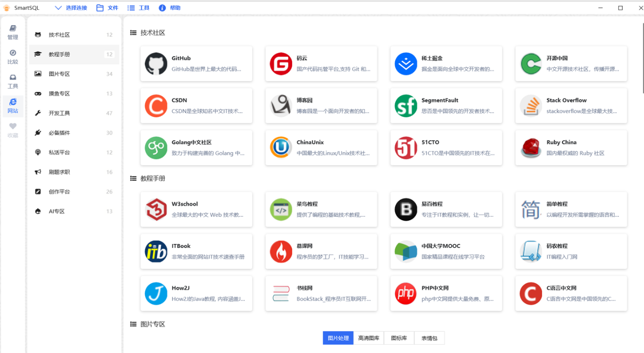This screenshot has height=353, width=644.
Task: Open the 帮助 menu
Action: click(x=170, y=8)
